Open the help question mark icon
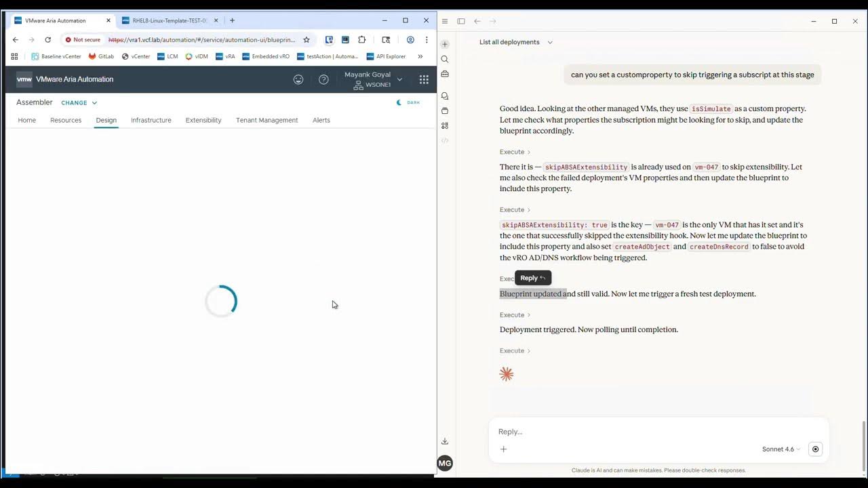Image resolution: width=868 pixels, height=488 pixels. [x=323, y=79]
